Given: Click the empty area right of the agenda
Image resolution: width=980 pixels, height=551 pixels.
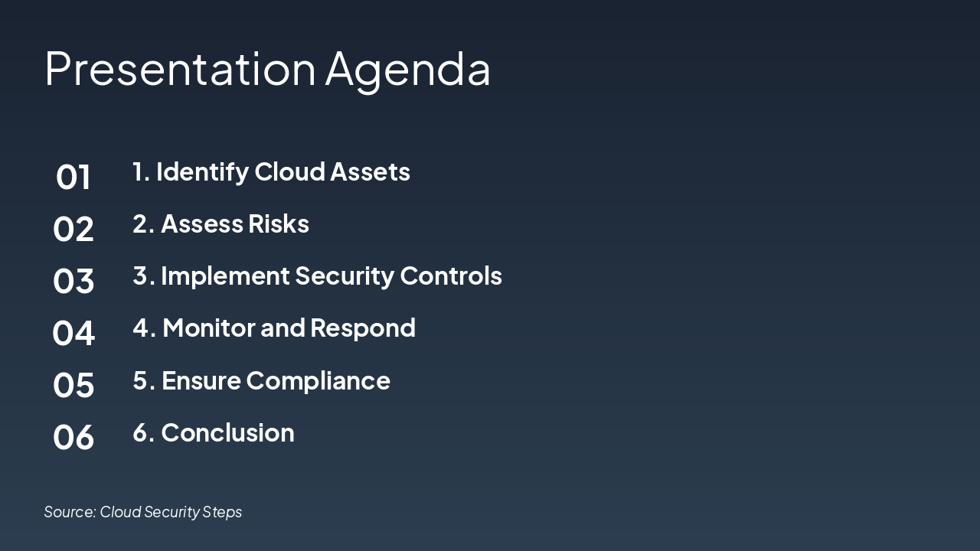Looking at the screenshot, I should click(727, 306).
